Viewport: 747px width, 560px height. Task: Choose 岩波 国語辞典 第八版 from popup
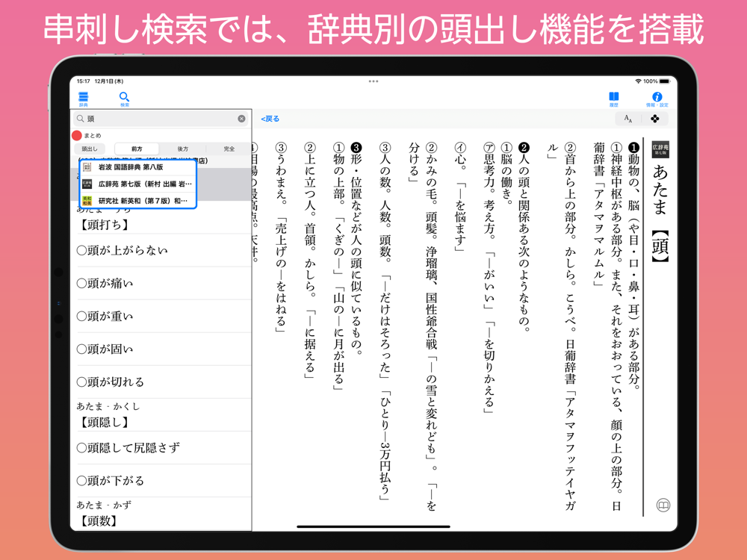click(x=138, y=167)
